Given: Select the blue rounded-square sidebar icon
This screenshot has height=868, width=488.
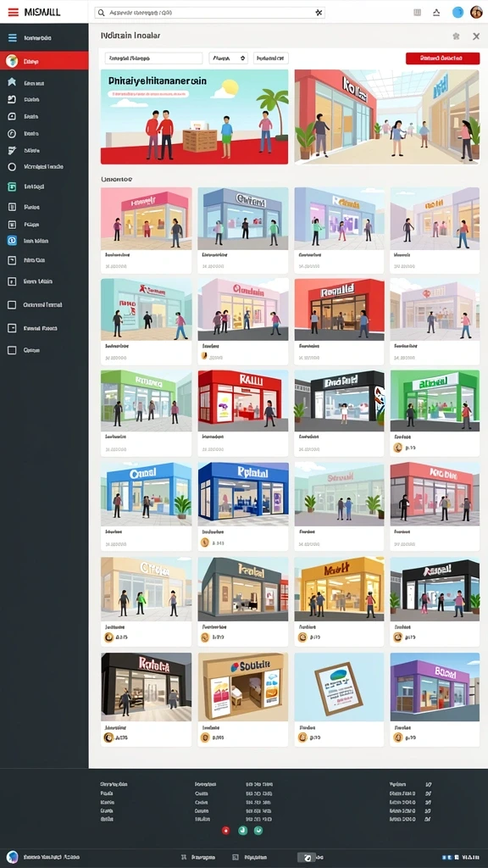Looking at the screenshot, I should (12, 241).
